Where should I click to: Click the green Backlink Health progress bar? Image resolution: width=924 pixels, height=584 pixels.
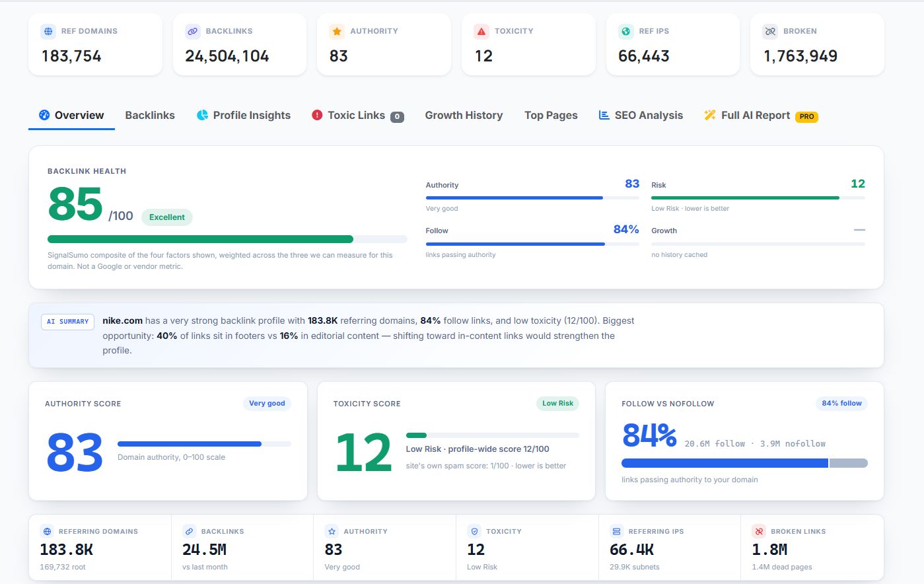[x=227, y=239]
